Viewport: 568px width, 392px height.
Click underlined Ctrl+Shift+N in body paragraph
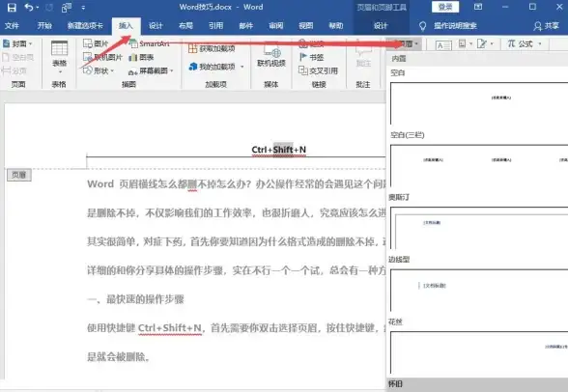pos(170,328)
